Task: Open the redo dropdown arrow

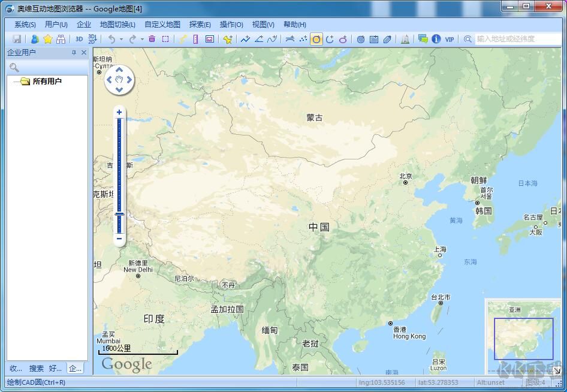Action: [141, 39]
